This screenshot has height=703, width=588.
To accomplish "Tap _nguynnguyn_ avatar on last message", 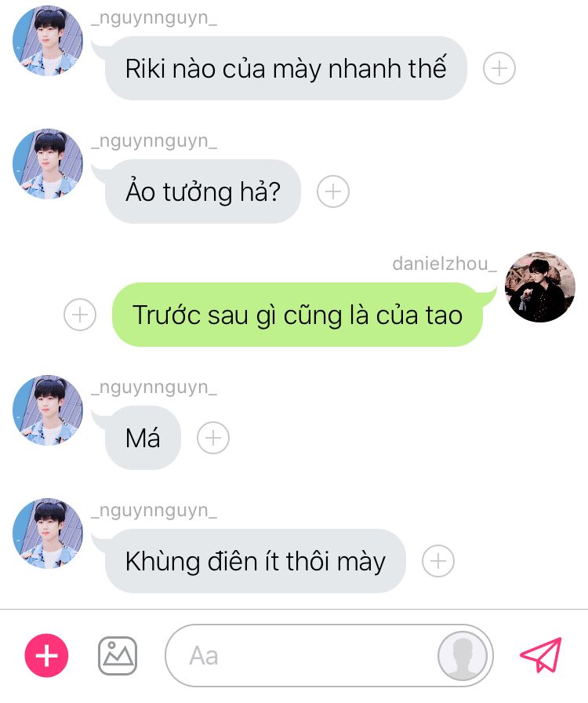I will (x=48, y=533).
